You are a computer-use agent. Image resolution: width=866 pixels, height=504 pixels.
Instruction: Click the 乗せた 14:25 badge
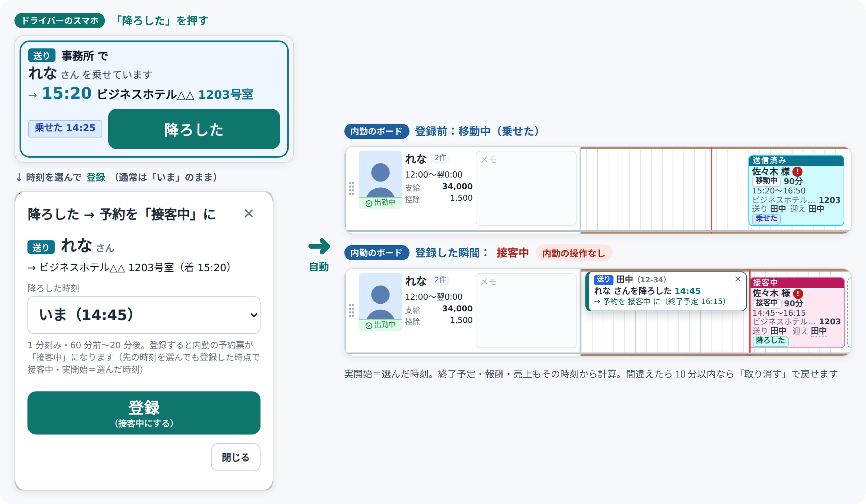(x=65, y=128)
